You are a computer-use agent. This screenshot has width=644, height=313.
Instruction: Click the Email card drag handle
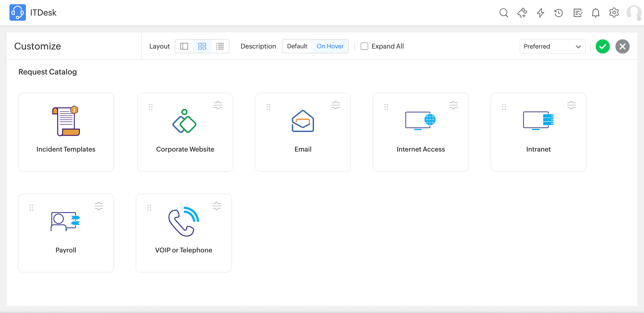coord(268,107)
